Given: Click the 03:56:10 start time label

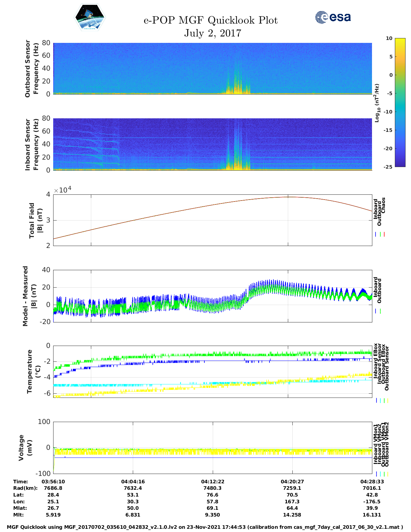Looking at the screenshot, I should pos(53,481).
